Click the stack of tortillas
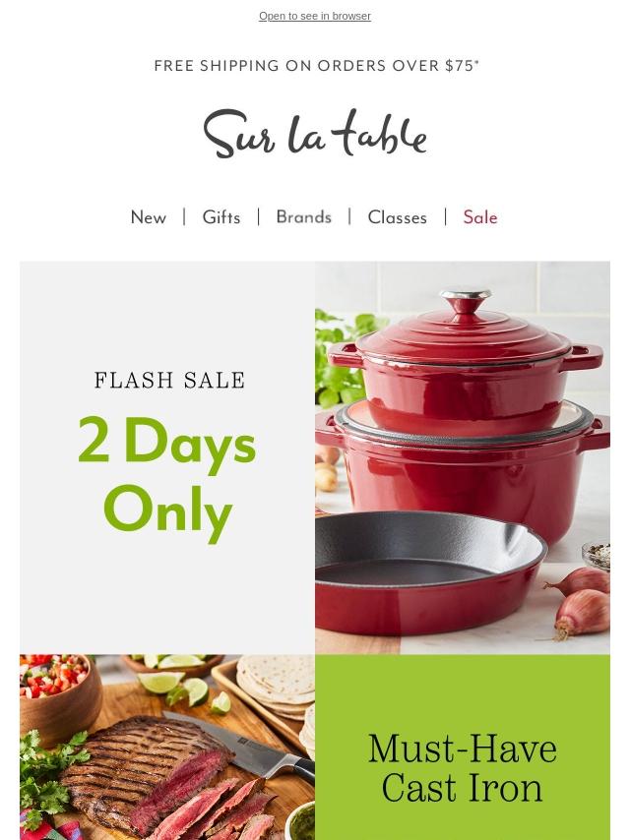This screenshot has height=840, width=630. point(278,685)
